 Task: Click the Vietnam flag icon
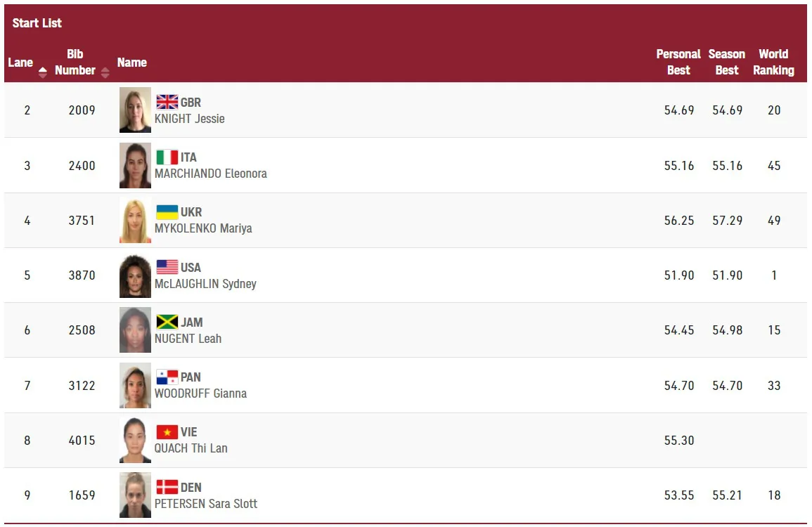click(167, 431)
